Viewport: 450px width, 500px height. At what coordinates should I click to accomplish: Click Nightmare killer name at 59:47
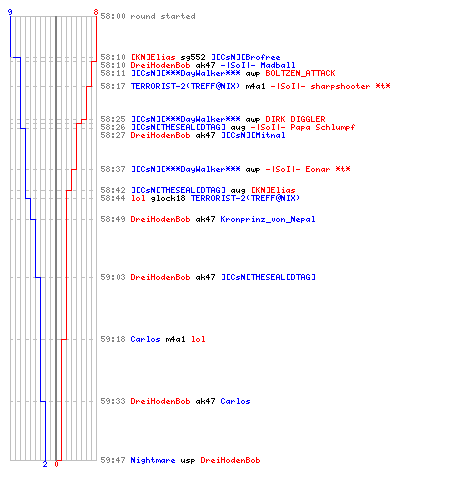[153, 460]
